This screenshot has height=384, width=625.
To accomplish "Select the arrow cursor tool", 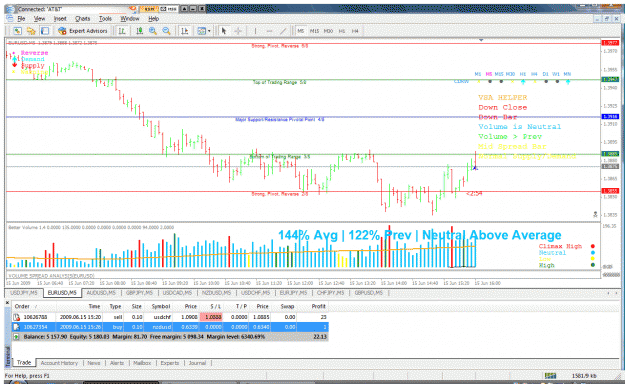I will [x=224, y=31].
